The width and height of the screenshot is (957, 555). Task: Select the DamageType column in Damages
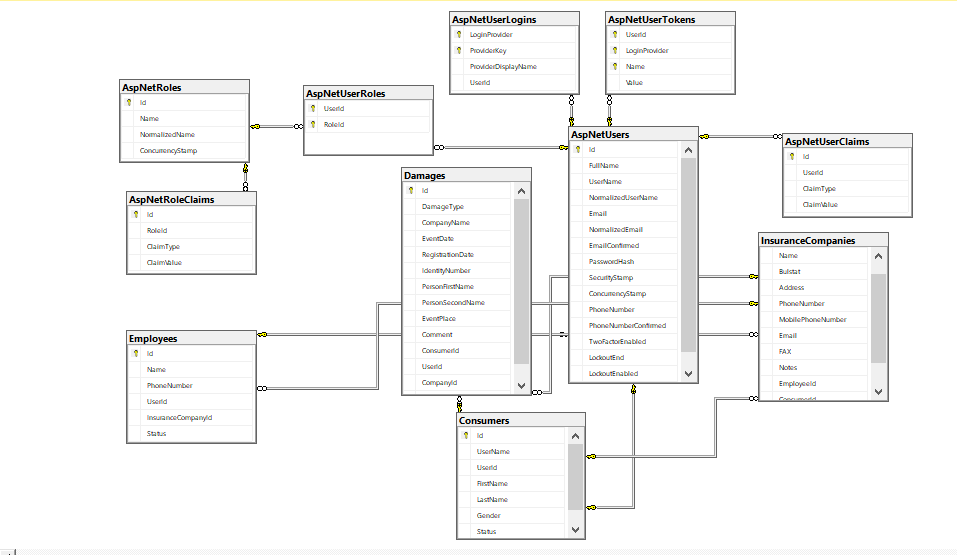tap(458, 206)
